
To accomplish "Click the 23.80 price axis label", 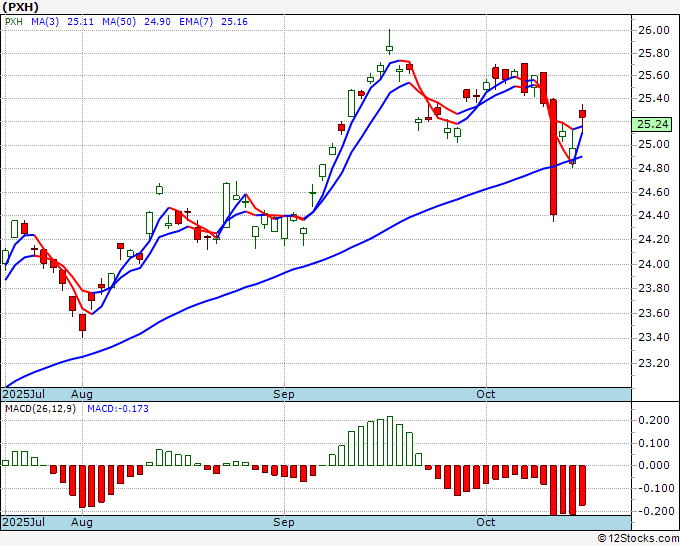I will (x=654, y=288).
